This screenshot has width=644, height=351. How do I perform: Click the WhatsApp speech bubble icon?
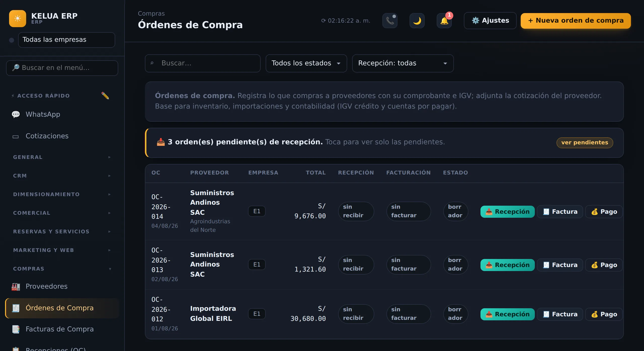16,115
